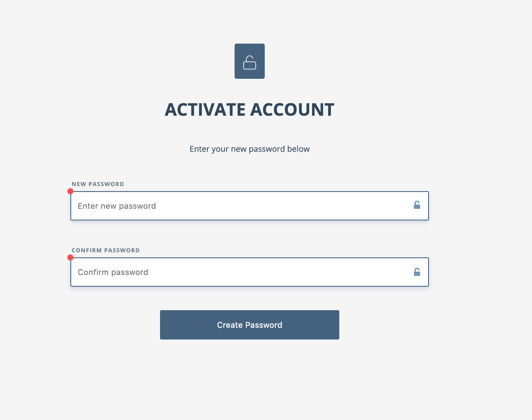The height and width of the screenshot is (420, 532).
Task: Click the 'Confirm password' placeholder text
Action: click(113, 272)
